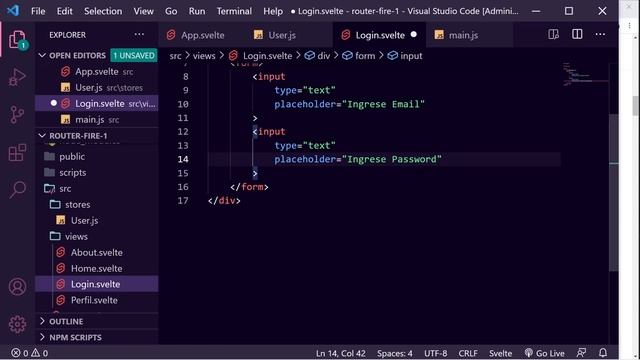Open the Go menu
This screenshot has width=640, height=360.
click(171, 11)
